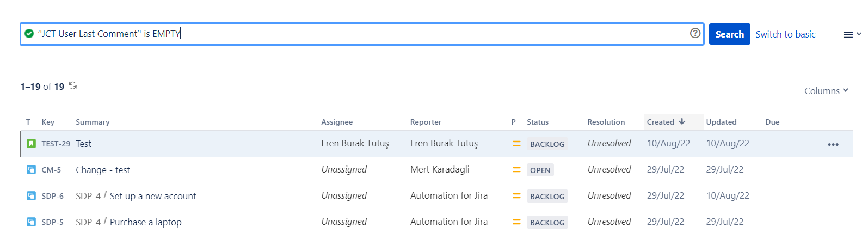This screenshot has width=868, height=233.
Task: Sort by the Status column header
Action: 538,122
